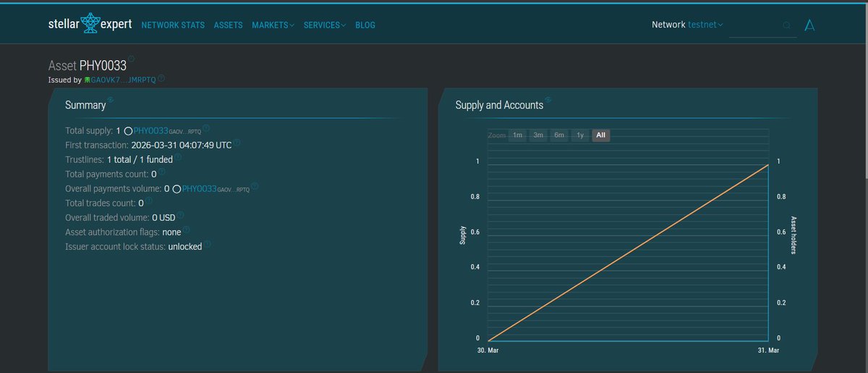Click the First transaction info icon
Screen dimensions: 868x373
click(x=237, y=143)
